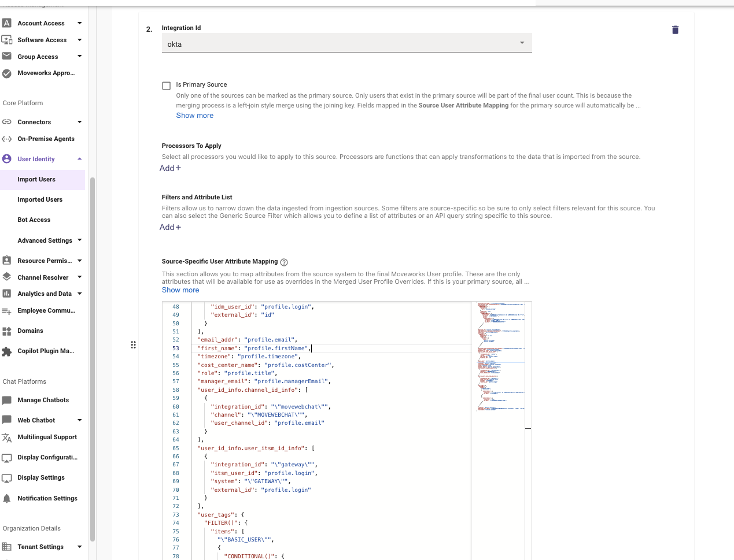Expand the Analytics and Data arrow
734x560 pixels.
[80, 294]
